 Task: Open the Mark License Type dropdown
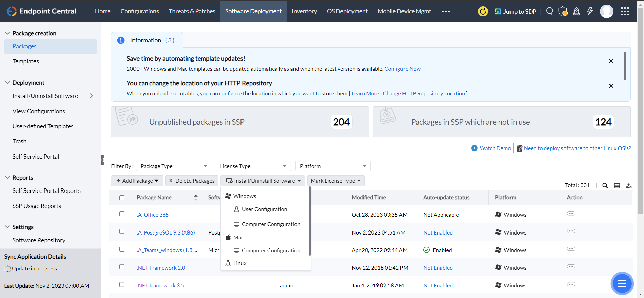tap(335, 181)
